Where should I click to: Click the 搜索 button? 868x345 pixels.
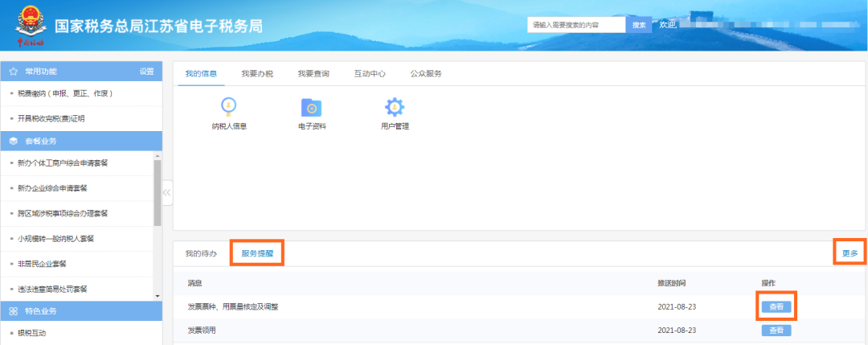[639, 25]
